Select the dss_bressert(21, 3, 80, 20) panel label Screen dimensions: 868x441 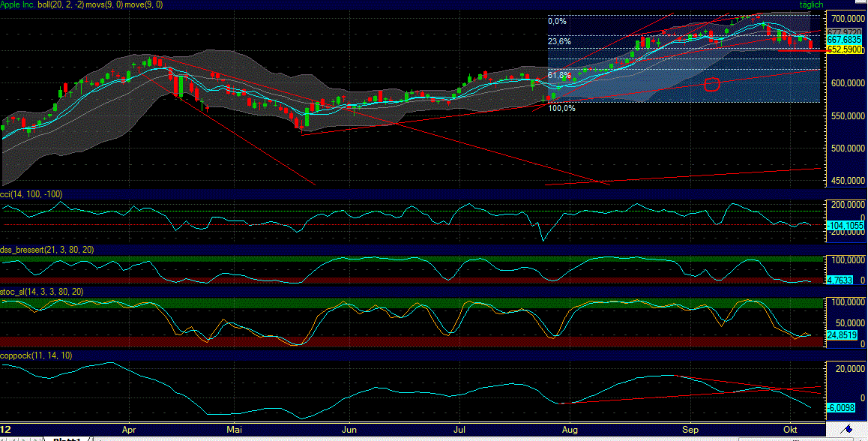coord(47,250)
